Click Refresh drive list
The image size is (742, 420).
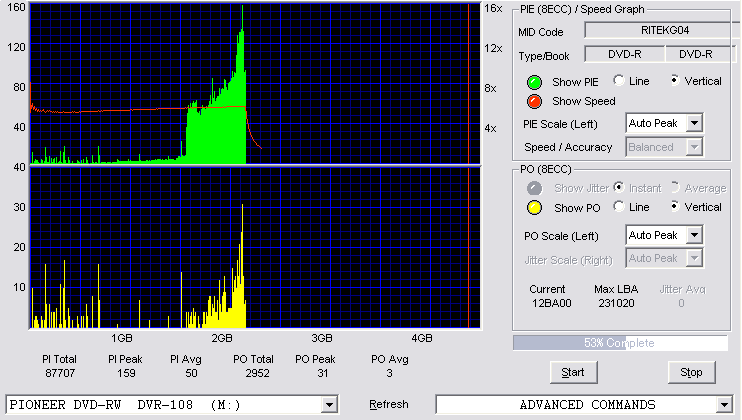click(389, 404)
